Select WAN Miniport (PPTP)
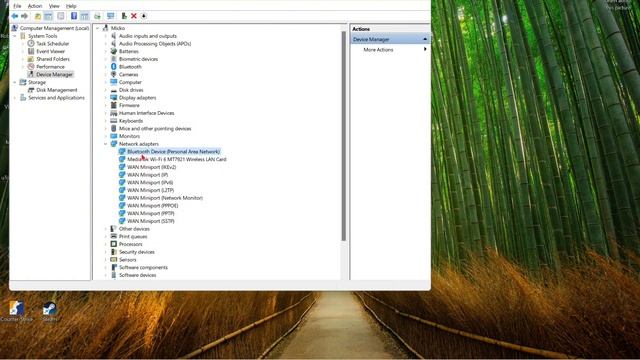Image resolution: width=640 pixels, height=360 pixels. pyautogui.click(x=151, y=213)
